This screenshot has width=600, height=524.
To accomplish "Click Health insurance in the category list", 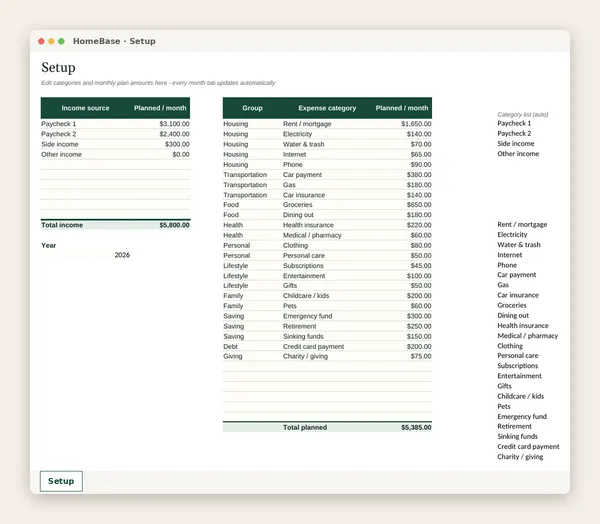I will pyautogui.click(x=523, y=325).
